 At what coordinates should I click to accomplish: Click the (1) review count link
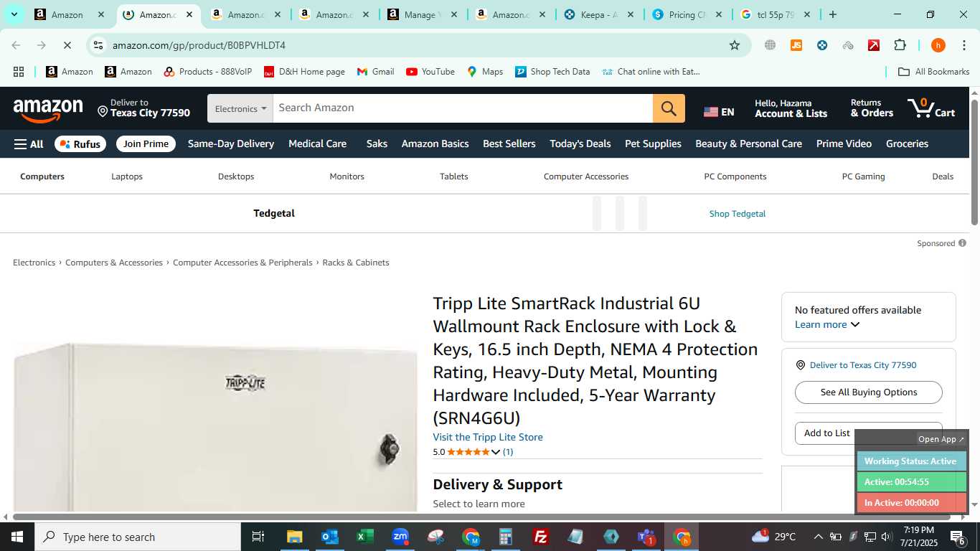click(x=508, y=452)
